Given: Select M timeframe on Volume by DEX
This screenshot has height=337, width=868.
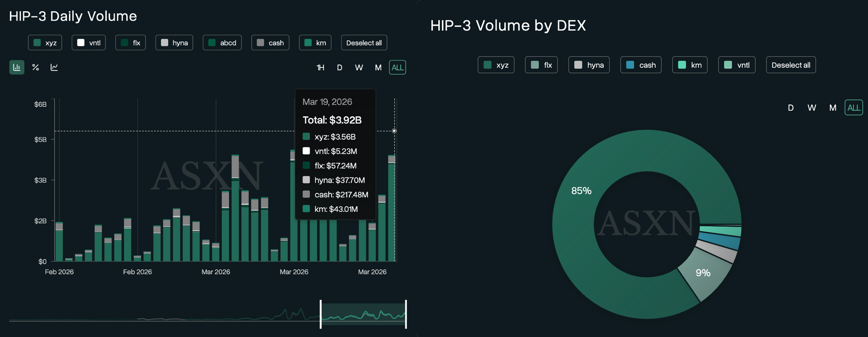Looking at the screenshot, I should 833,108.
